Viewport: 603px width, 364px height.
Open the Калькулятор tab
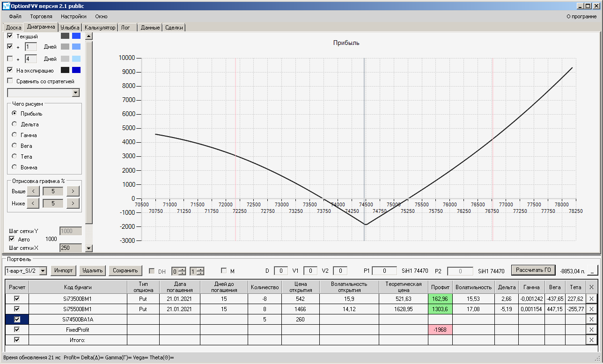[x=100, y=28]
